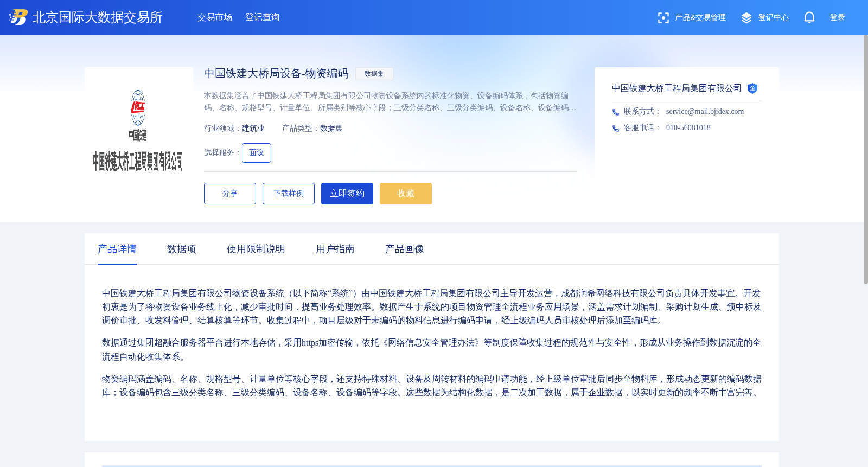
Task: Click the phone icon beside 客服电话
Action: (x=616, y=129)
